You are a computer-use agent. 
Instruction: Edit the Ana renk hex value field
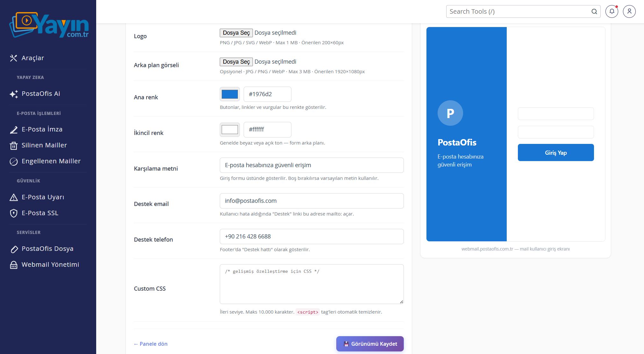(267, 94)
